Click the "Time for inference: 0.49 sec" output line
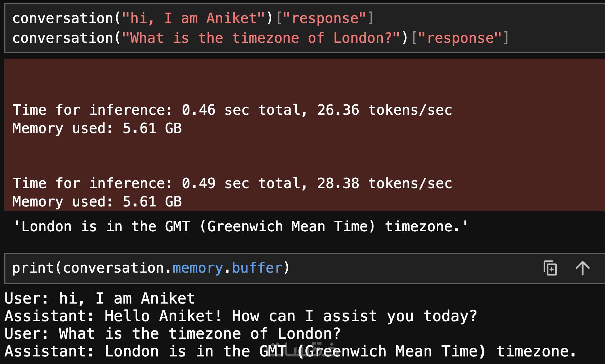The image size is (605, 364). point(114,183)
